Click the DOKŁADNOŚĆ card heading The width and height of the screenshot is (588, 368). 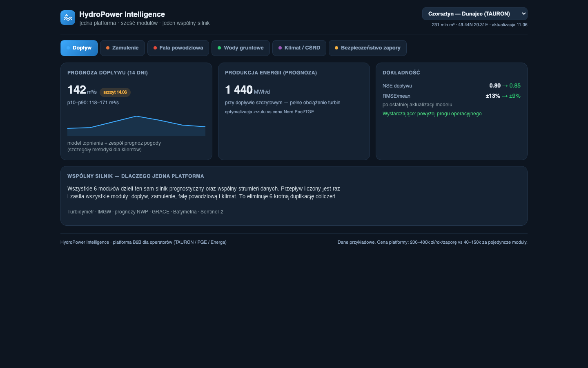401,73
